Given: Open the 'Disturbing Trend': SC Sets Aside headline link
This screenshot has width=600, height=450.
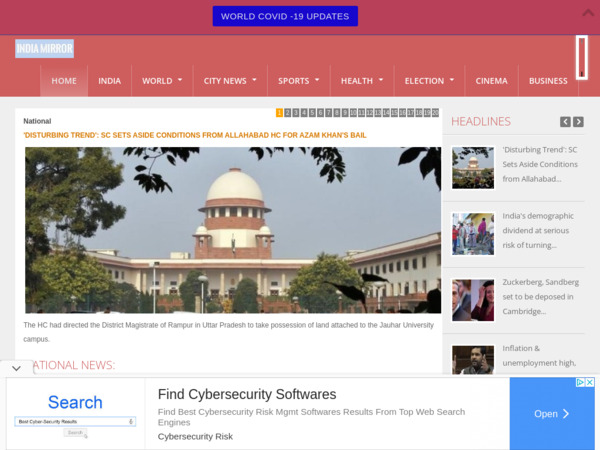Looking at the screenshot, I should (x=540, y=164).
